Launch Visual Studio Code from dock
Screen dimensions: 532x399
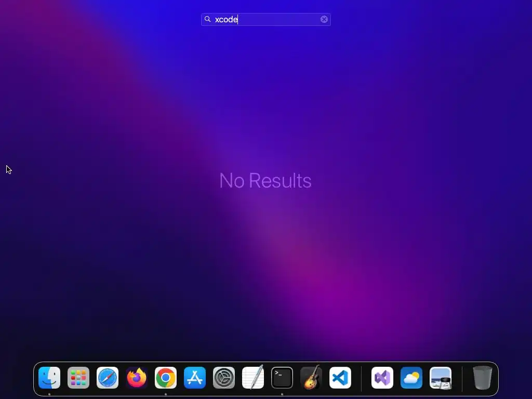pos(340,378)
